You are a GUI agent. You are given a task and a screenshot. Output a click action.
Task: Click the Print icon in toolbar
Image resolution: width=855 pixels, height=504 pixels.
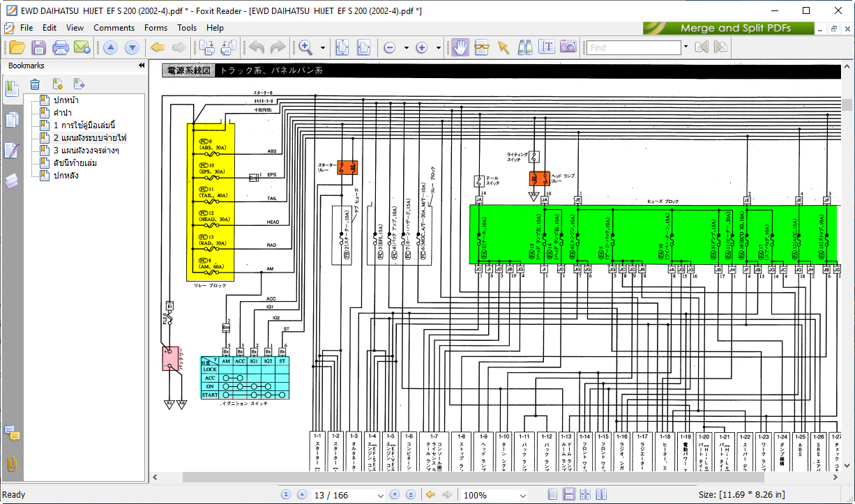coord(61,47)
